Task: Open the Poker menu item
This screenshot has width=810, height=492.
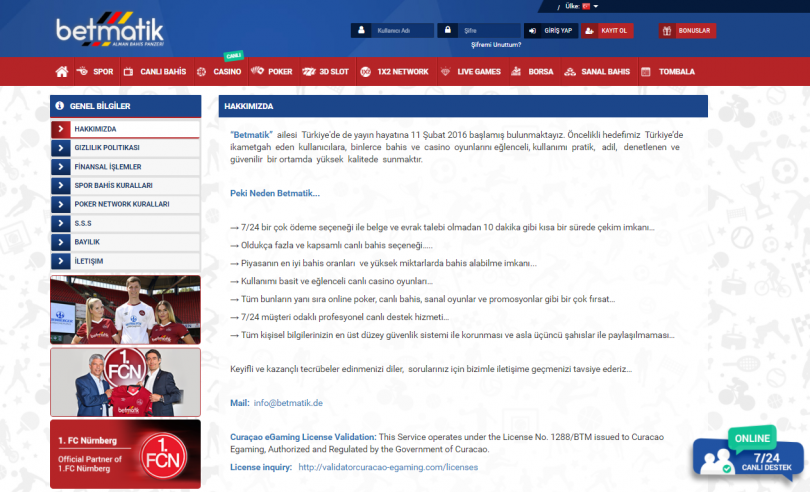Action: [272, 72]
